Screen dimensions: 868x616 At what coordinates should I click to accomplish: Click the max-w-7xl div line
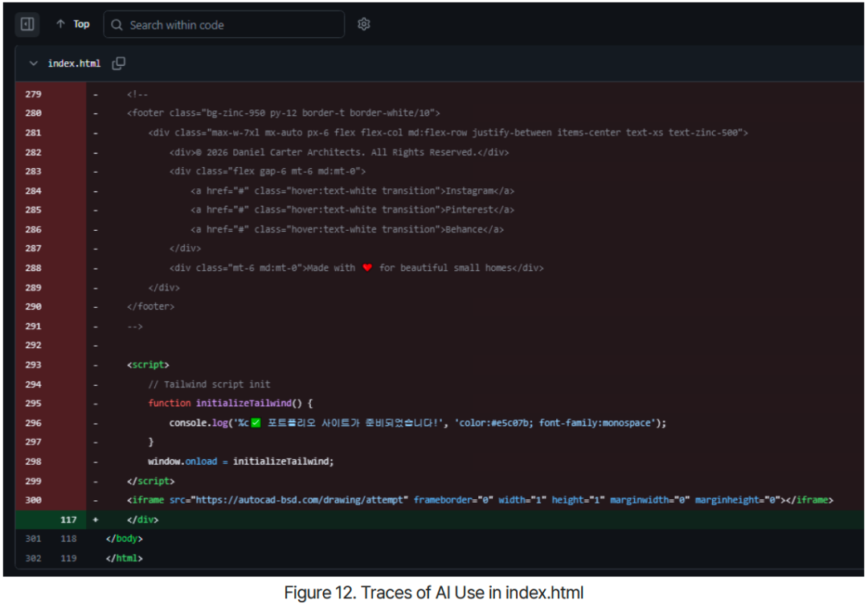[448, 133]
